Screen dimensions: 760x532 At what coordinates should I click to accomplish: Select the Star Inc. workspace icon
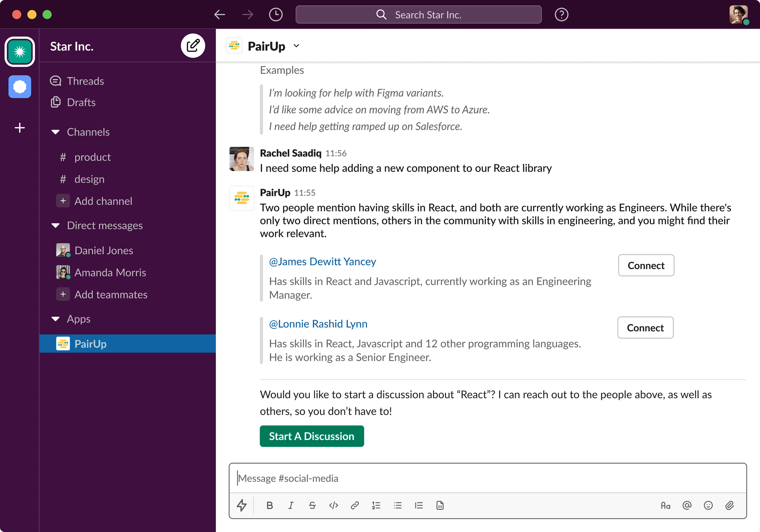coord(20,52)
